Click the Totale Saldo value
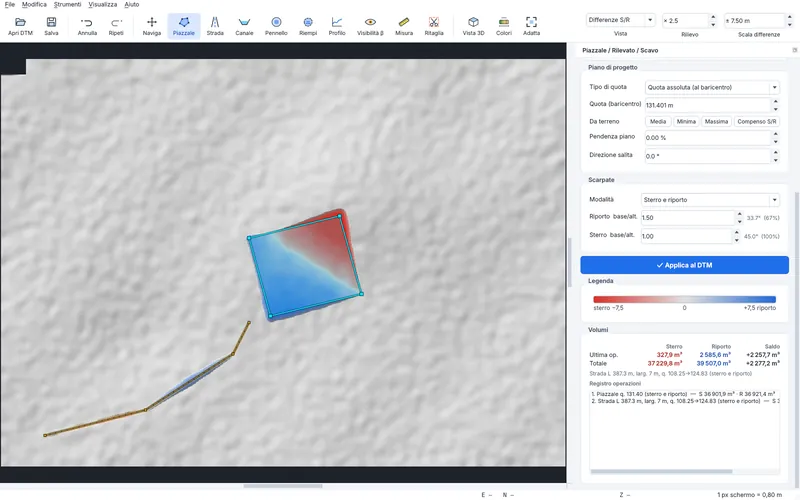800x500 pixels. click(763, 363)
